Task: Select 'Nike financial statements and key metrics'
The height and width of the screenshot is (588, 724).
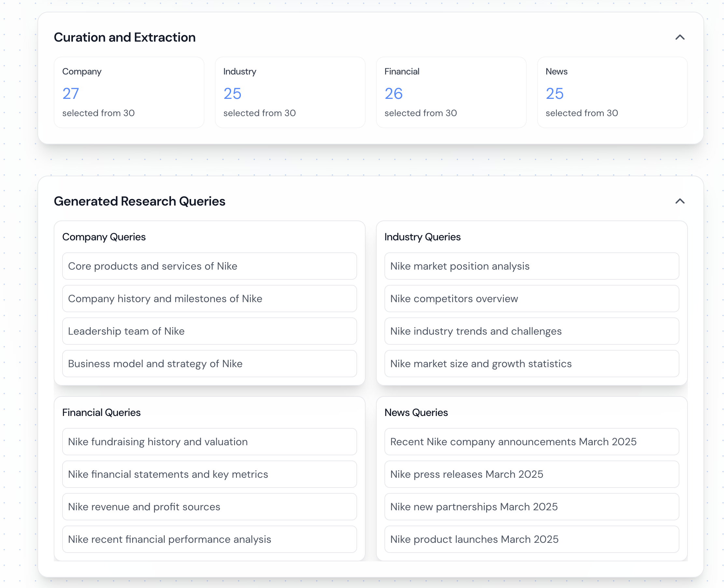Action: point(209,474)
